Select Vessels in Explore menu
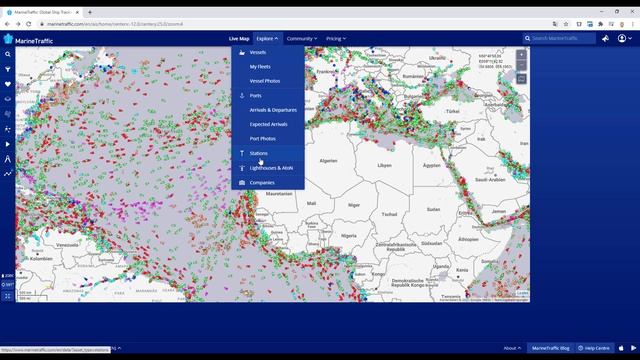Screen dimensions: 640x360 (268, 52)
